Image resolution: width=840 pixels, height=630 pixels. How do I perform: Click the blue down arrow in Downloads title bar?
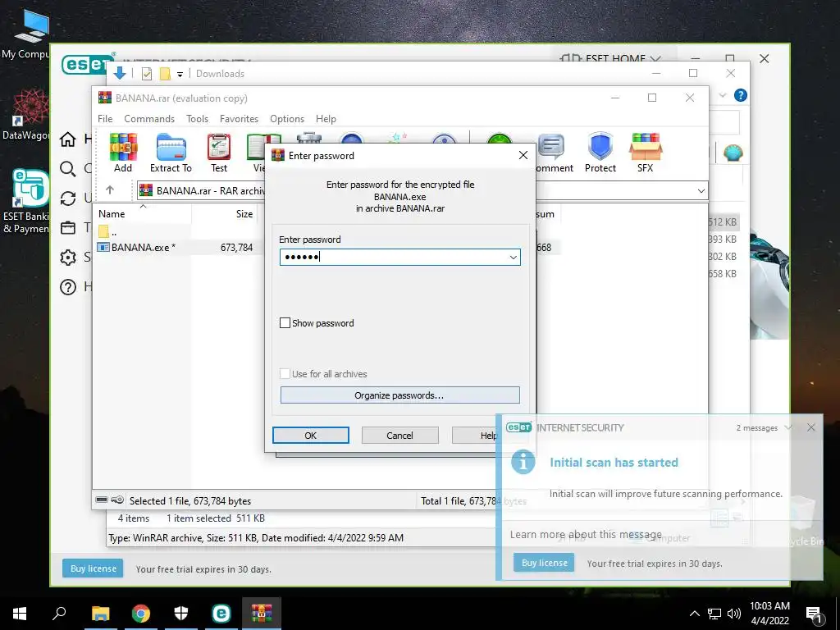[120, 73]
